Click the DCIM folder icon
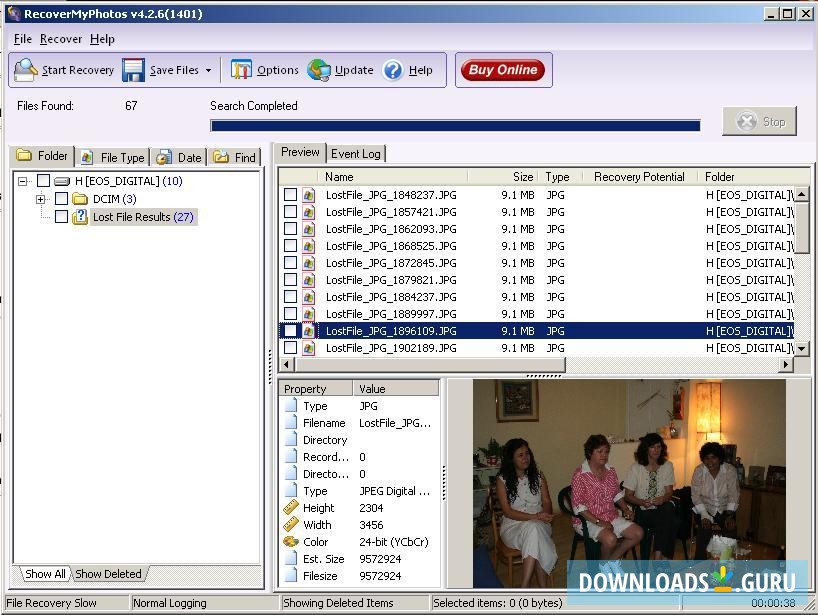Screen dimensions: 818x615 (x=80, y=199)
